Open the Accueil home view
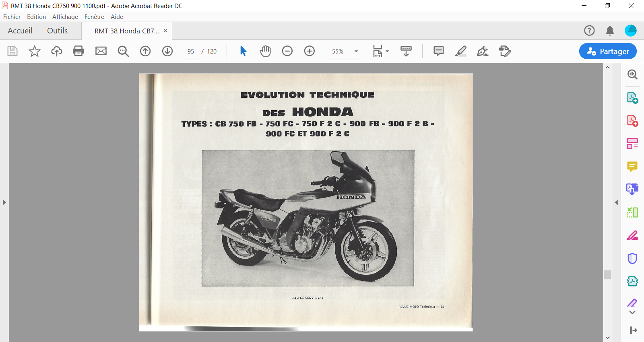This screenshot has width=644, height=342. click(20, 31)
